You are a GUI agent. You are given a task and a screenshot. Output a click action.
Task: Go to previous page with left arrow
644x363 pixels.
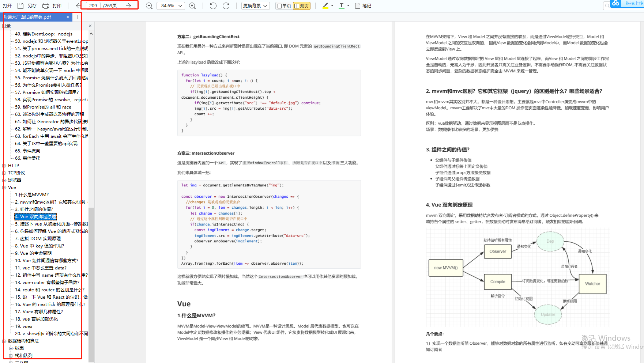(78, 6)
